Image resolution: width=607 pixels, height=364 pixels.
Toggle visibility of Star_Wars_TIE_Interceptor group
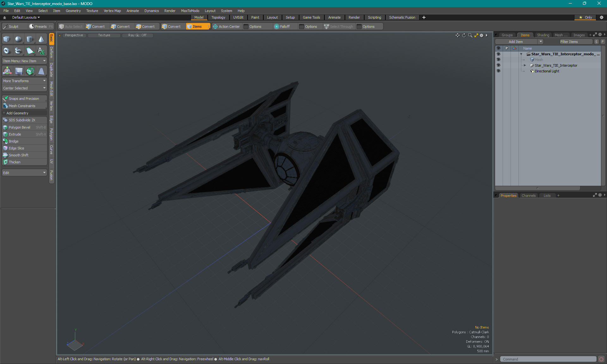tap(498, 65)
